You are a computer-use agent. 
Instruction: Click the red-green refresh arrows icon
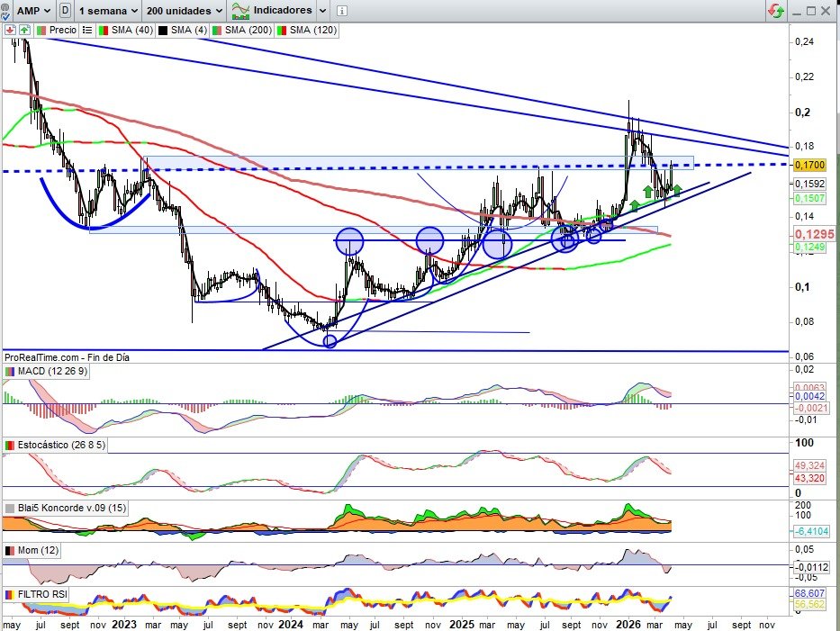776,11
